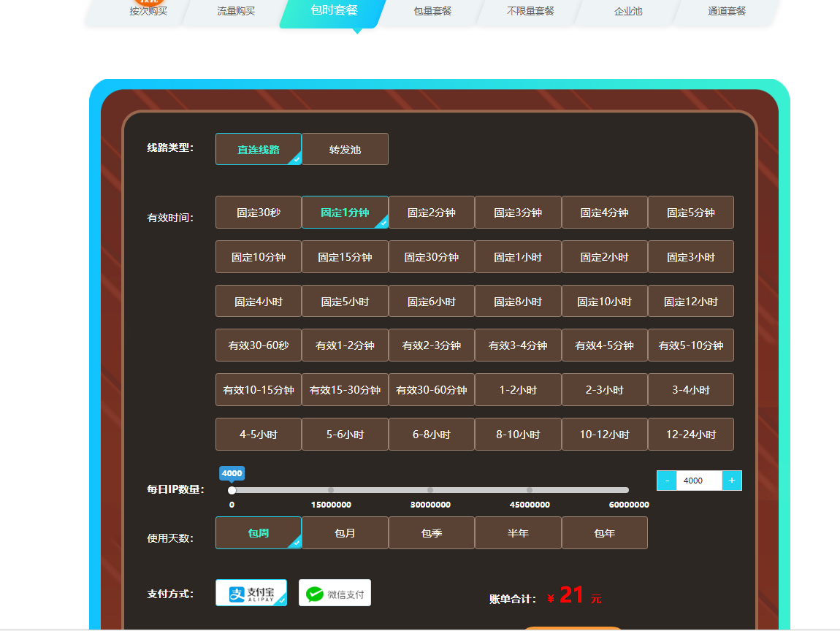Select 固定10分钟 option
The width and height of the screenshot is (840, 631).
(x=259, y=257)
